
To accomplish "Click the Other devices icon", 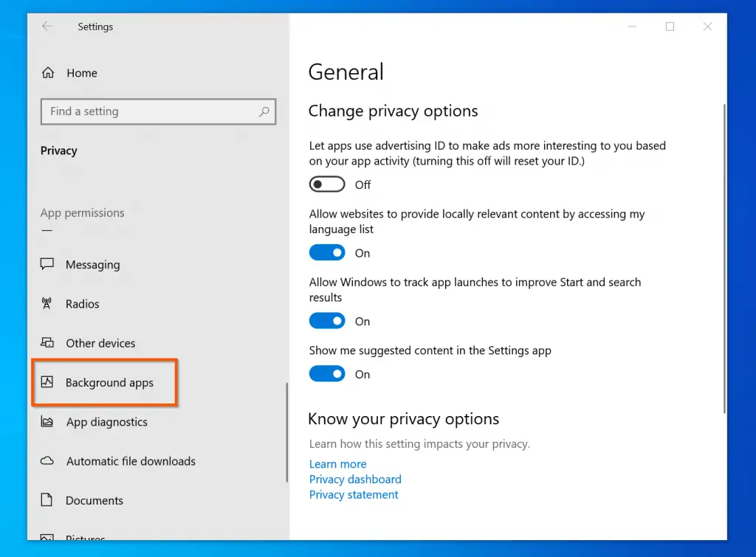I will 47,343.
